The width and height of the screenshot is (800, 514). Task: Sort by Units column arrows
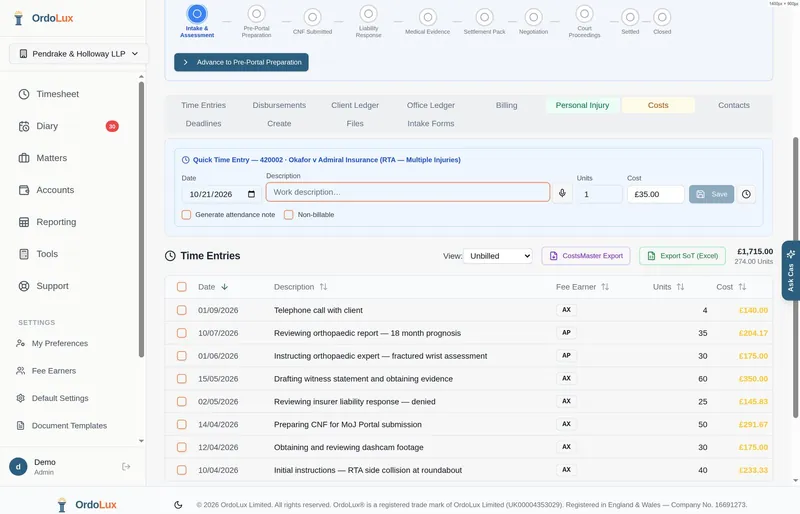point(681,287)
